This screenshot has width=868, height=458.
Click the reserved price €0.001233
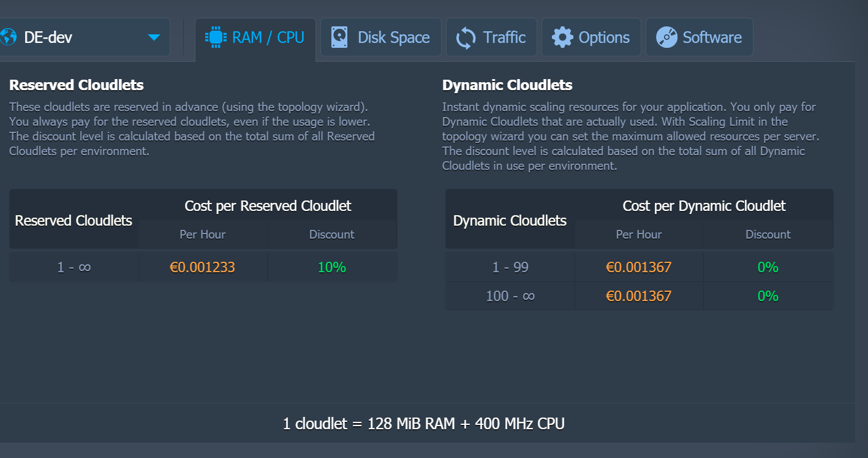pos(202,267)
